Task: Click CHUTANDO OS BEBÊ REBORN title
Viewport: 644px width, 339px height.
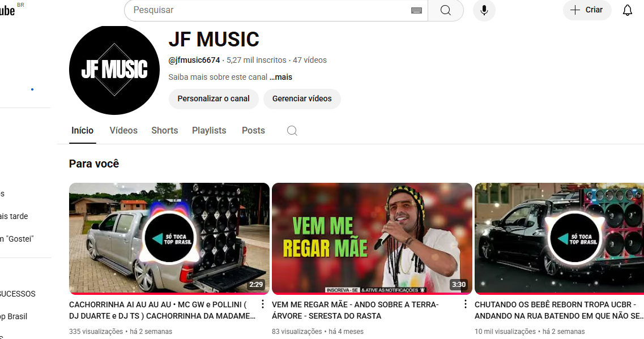Action: tap(559, 310)
